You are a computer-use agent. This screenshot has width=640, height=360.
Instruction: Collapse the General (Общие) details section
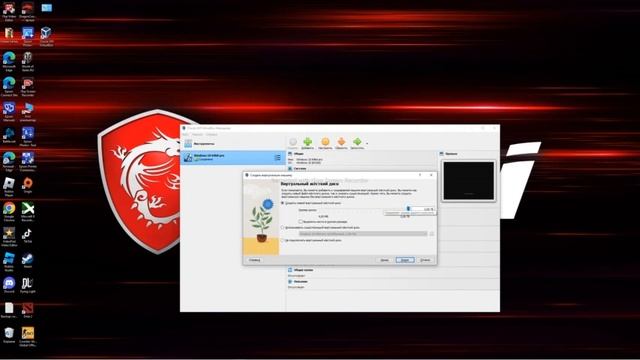click(299, 154)
